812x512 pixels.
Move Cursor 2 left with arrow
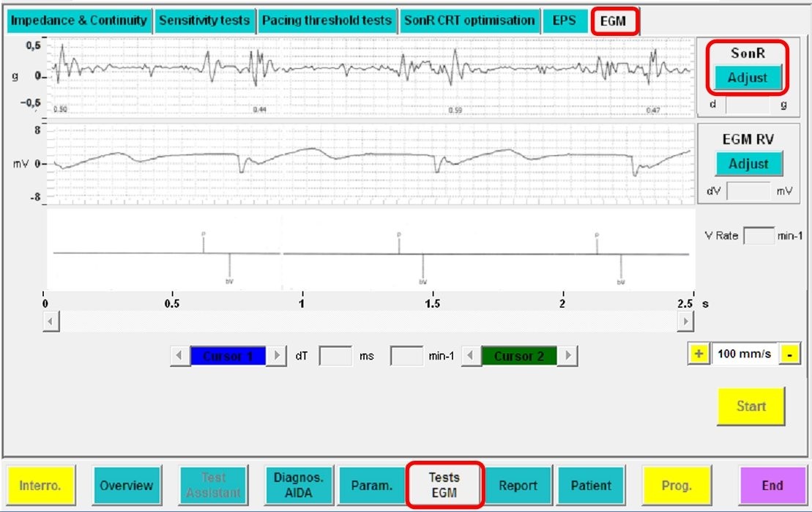tap(472, 357)
